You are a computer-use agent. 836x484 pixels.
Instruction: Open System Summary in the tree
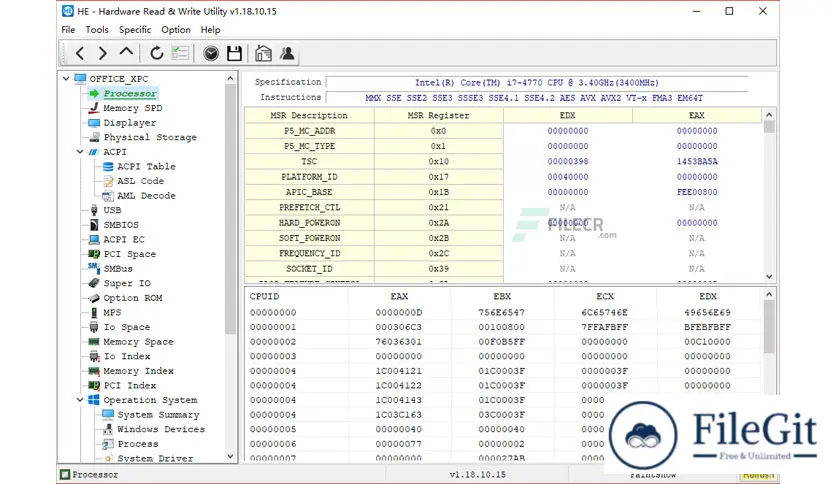point(158,415)
